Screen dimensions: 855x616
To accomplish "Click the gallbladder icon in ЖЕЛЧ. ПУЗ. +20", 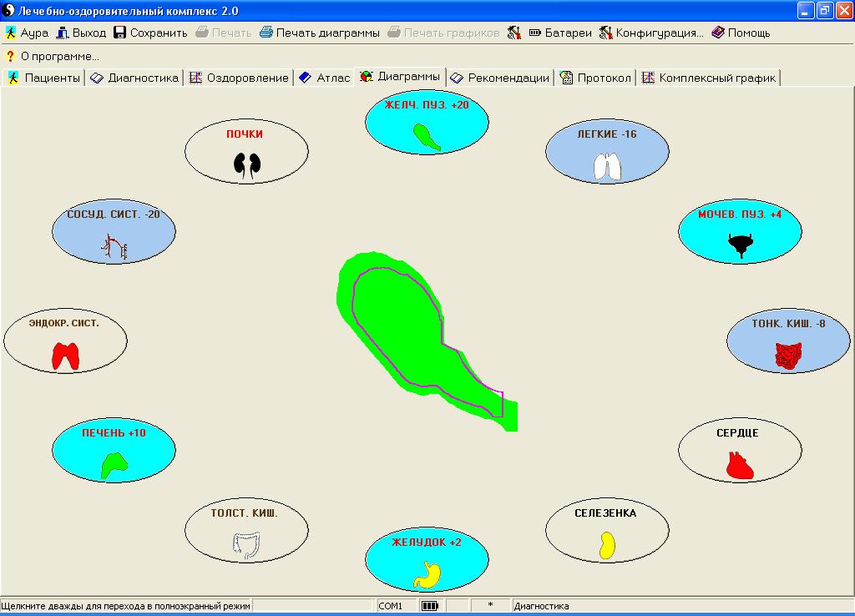I will pyautogui.click(x=427, y=136).
